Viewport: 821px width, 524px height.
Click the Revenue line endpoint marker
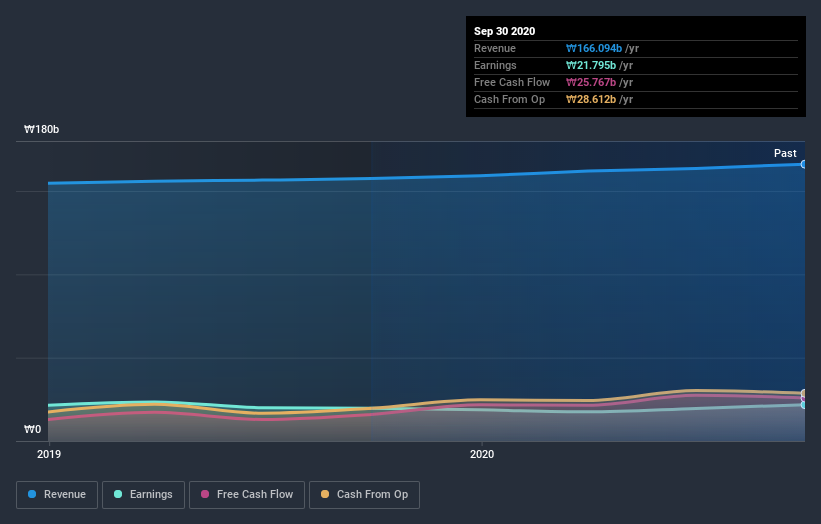pyautogui.click(x=804, y=164)
